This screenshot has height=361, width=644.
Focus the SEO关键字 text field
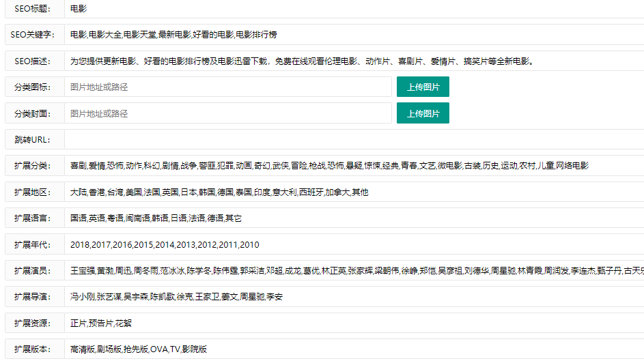[x=354, y=35]
